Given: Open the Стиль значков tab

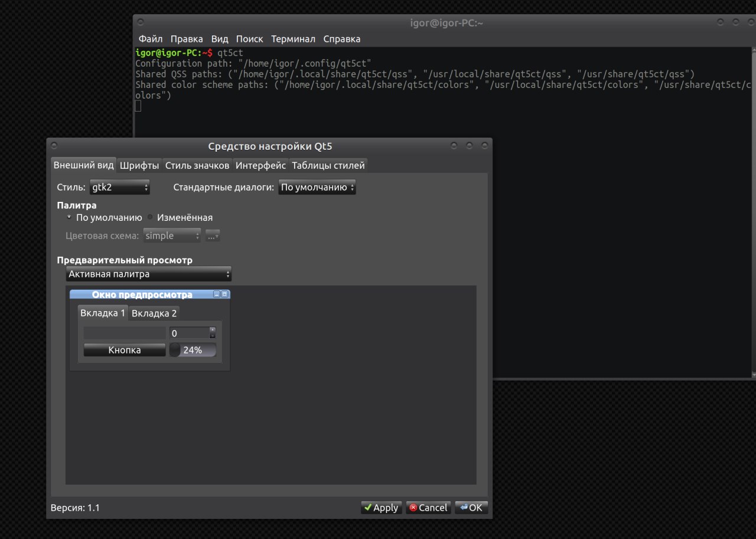Looking at the screenshot, I should coord(197,166).
